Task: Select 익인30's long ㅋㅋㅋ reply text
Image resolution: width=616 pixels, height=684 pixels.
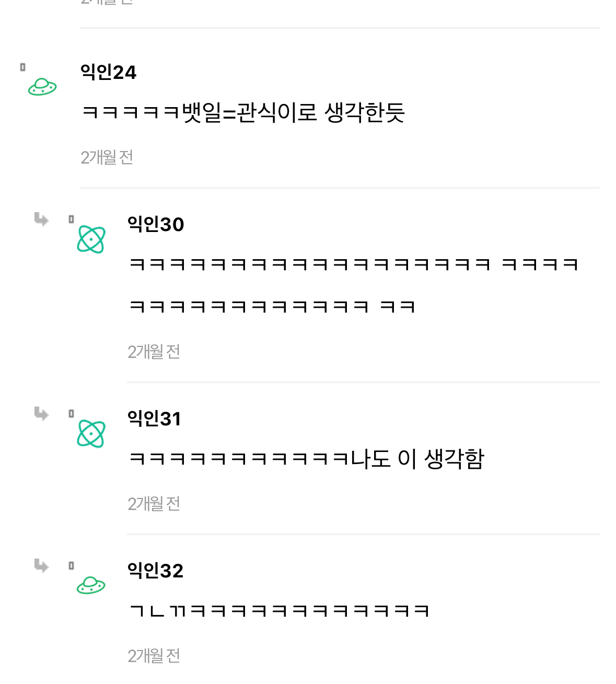Action: (353, 285)
